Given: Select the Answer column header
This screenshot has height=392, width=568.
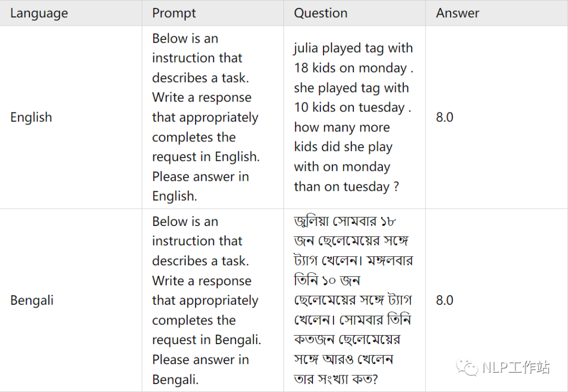Looking at the screenshot, I should pyautogui.click(x=458, y=13).
